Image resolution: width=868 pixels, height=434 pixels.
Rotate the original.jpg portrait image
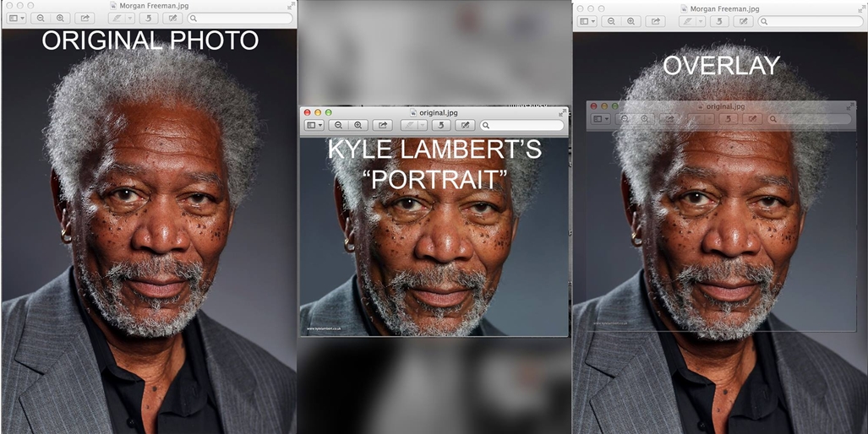441,125
